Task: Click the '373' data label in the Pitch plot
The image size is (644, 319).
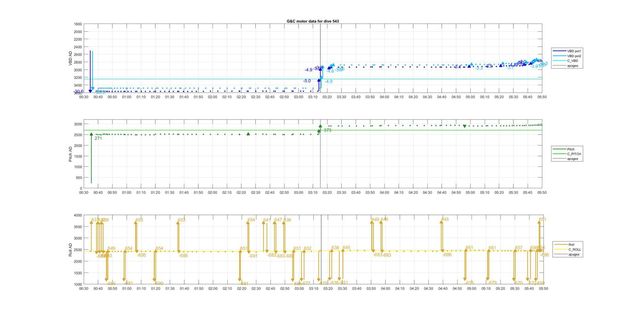Action: click(327, 130)
